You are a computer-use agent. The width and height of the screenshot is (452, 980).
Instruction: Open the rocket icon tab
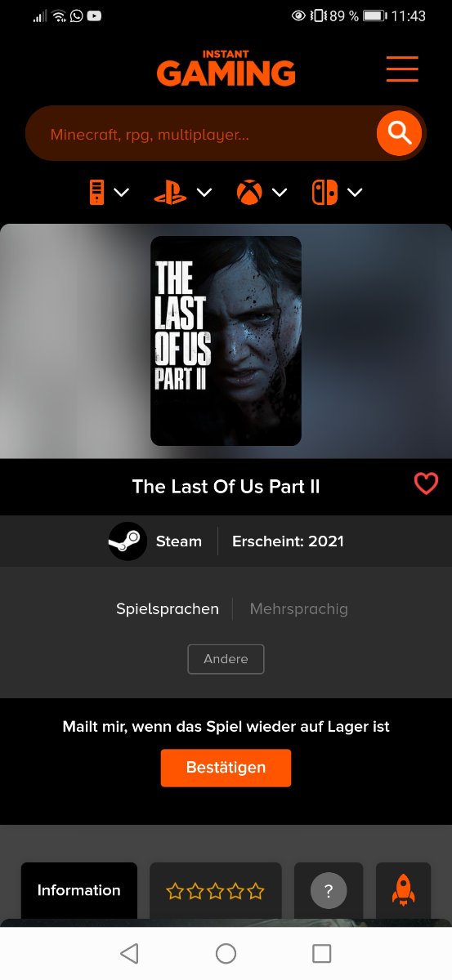(x=403, y=890)
